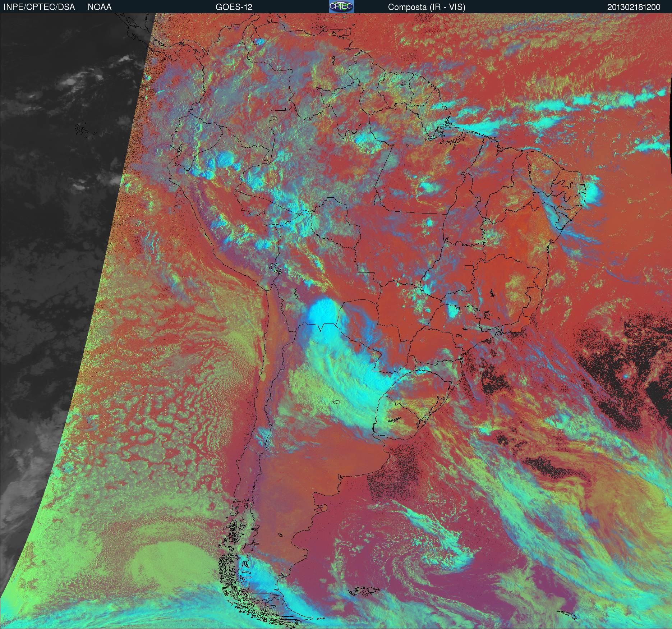Click the INPE/CPTEC/DSA header text
Image resolution: width=672 pixels, height=629 pixels.
coord(39,7)
